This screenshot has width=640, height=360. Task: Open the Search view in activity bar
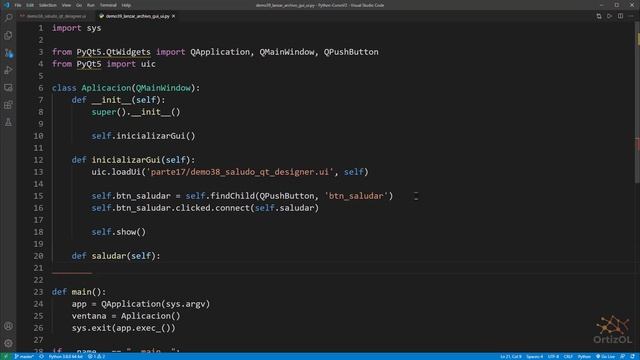[8, 18]
